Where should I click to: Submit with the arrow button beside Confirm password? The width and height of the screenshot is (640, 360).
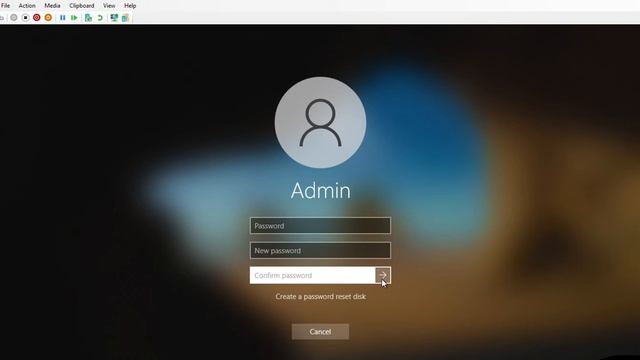pyautogui.click(x=383, y=275)
